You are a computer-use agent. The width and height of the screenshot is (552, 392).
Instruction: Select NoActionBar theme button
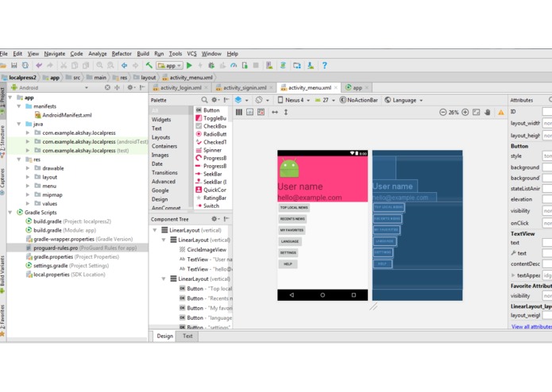[359, 100]
